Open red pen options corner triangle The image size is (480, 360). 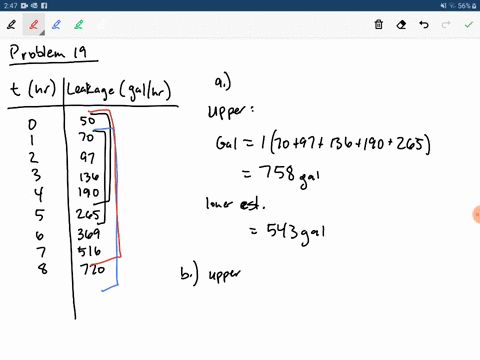42,33
